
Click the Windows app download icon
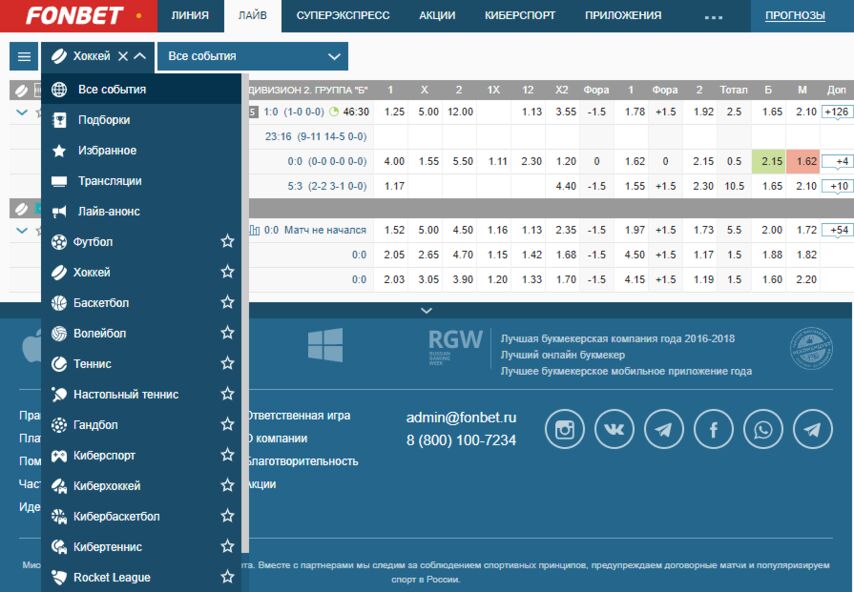pos(325,345)
